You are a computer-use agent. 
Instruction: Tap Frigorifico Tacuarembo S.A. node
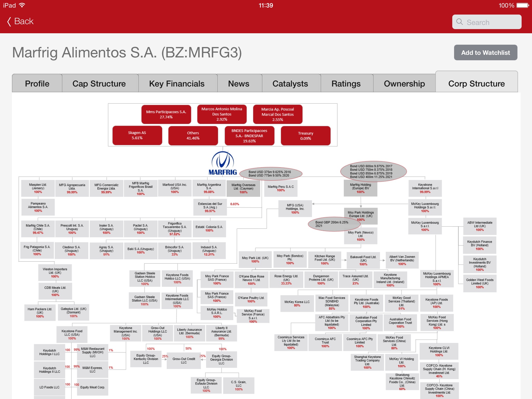pos(175,229)
